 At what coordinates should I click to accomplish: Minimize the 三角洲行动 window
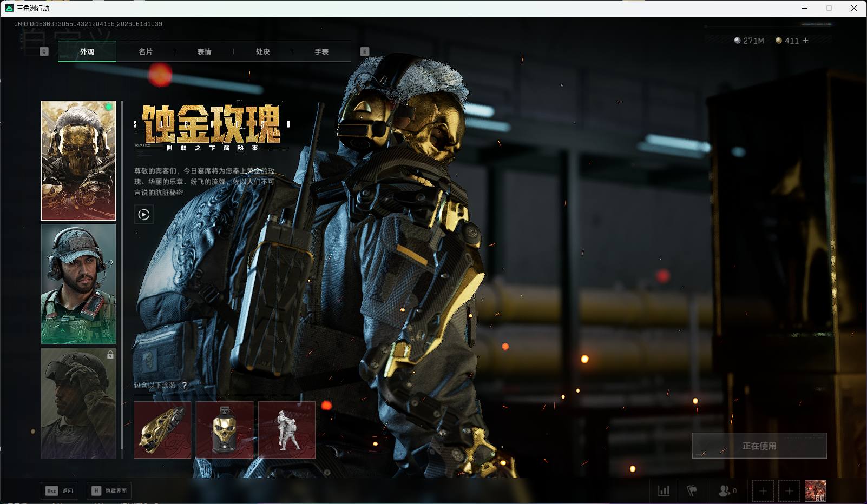(x=805, y=8)
